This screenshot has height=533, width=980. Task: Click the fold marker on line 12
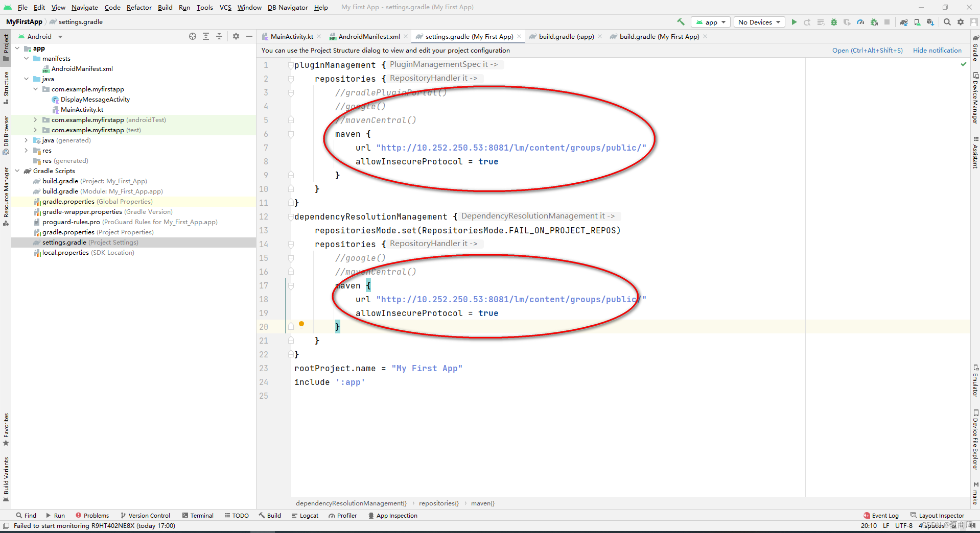pos(291,216)
